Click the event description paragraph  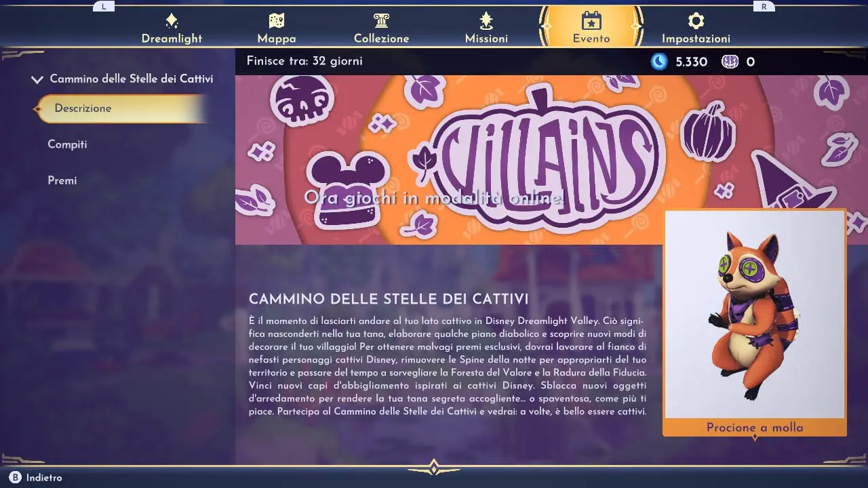(x=448, y=365)
